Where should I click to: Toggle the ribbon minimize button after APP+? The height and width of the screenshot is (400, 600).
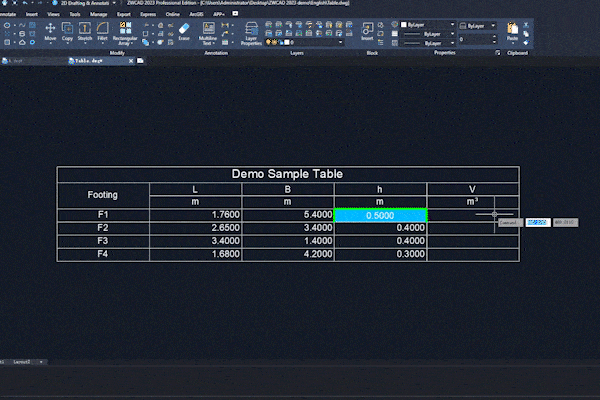(235, 14)
